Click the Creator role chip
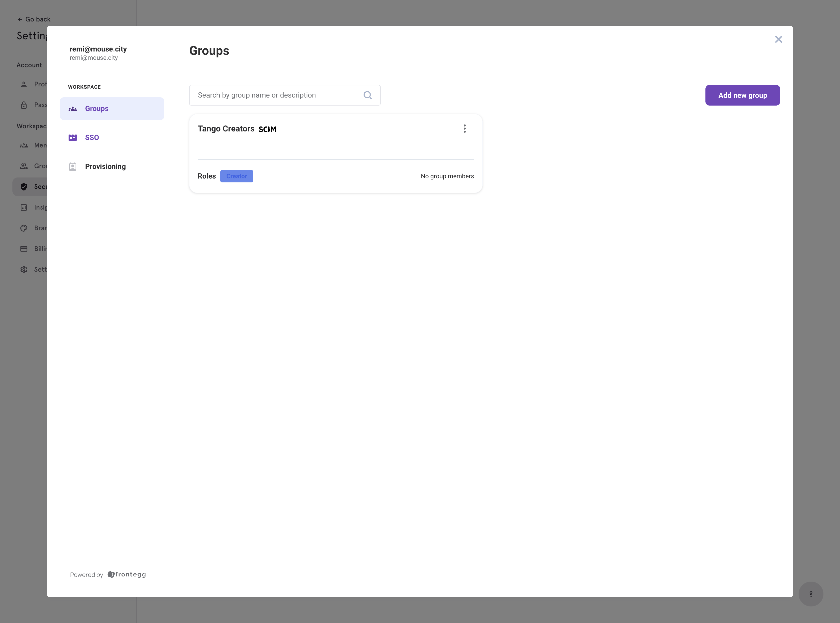 237,176
